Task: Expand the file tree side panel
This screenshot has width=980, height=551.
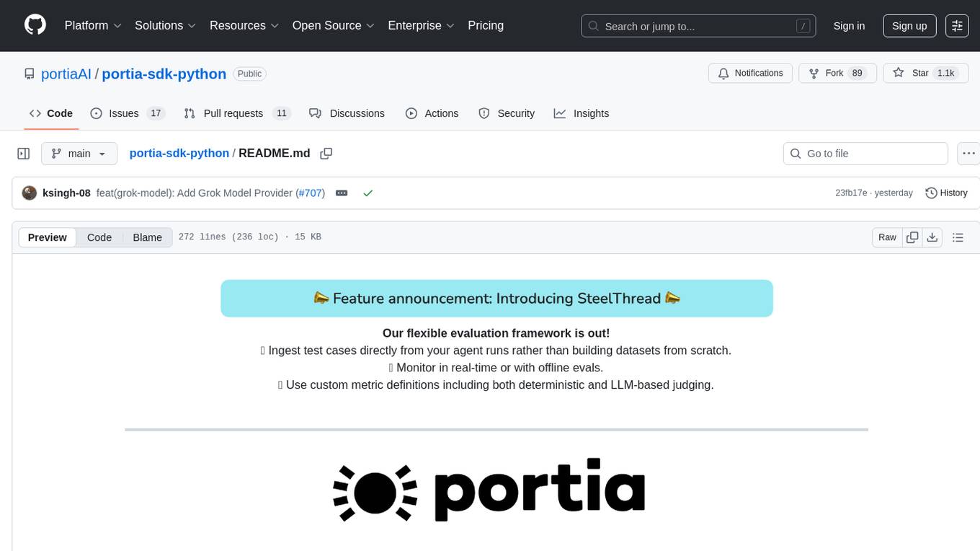Action: (24, 154)
